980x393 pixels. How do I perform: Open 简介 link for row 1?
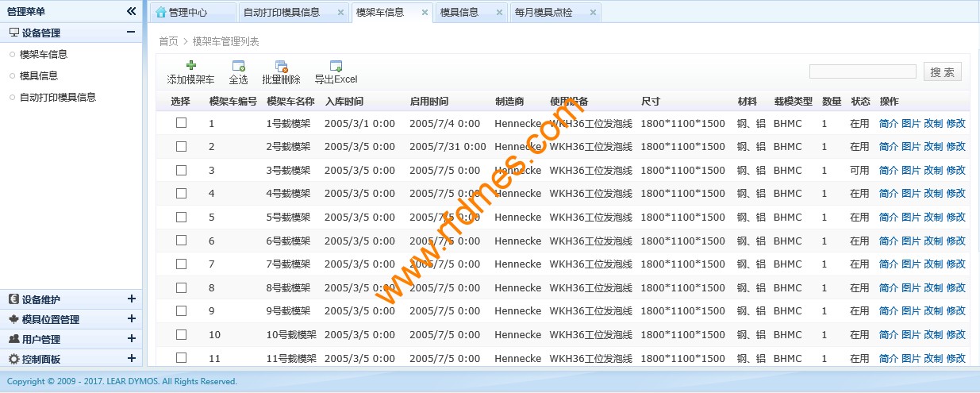[889, 123]
